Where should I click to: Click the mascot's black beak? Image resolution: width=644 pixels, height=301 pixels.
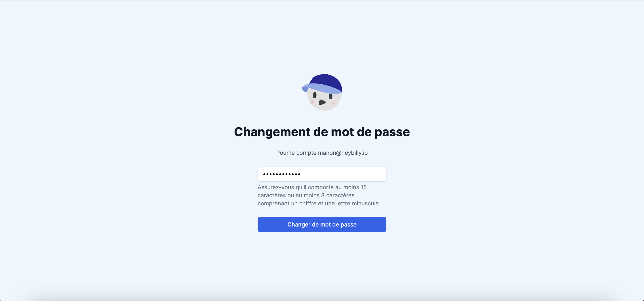(x=322, y=102)
